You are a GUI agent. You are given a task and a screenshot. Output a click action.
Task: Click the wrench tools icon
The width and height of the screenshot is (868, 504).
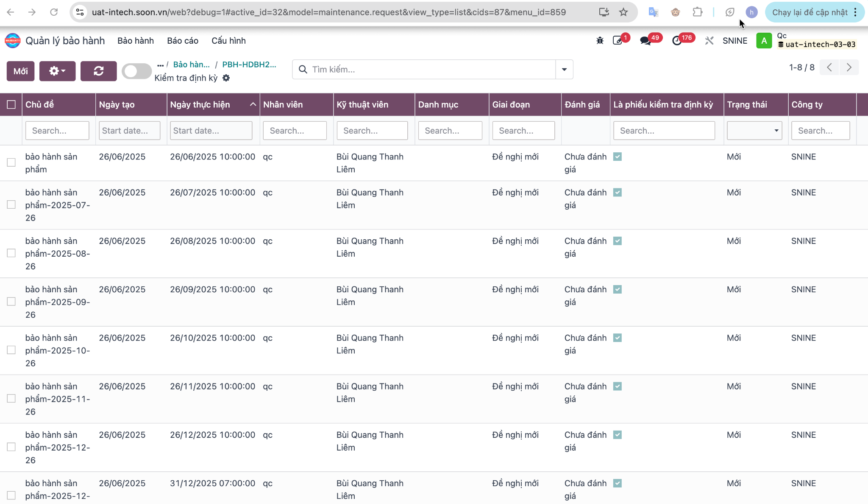click(x=709, y=41)
